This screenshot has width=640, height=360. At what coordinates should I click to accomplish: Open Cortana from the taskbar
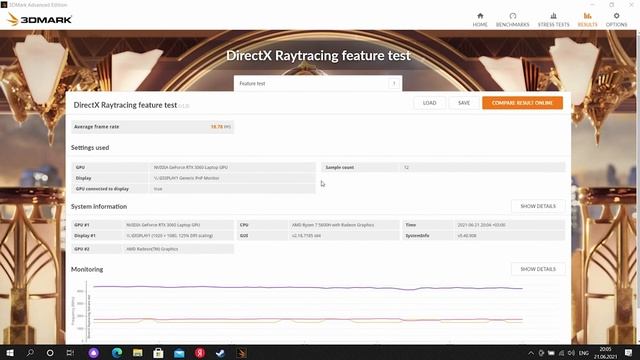click(50, 353)
